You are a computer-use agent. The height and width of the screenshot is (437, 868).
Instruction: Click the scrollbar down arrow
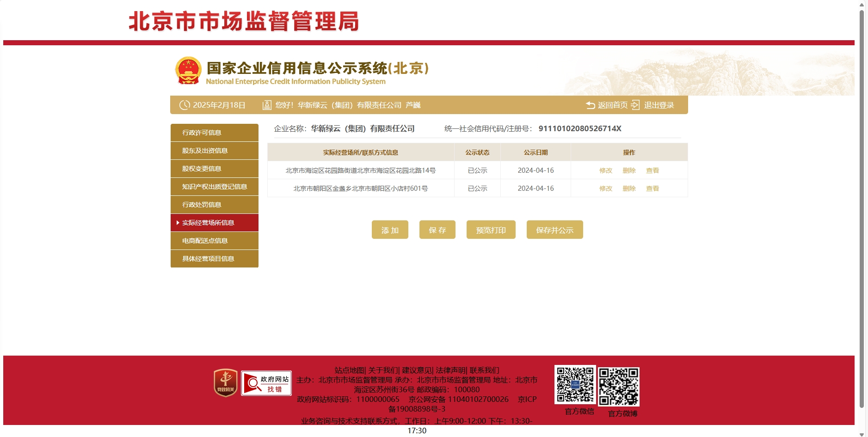862,434
